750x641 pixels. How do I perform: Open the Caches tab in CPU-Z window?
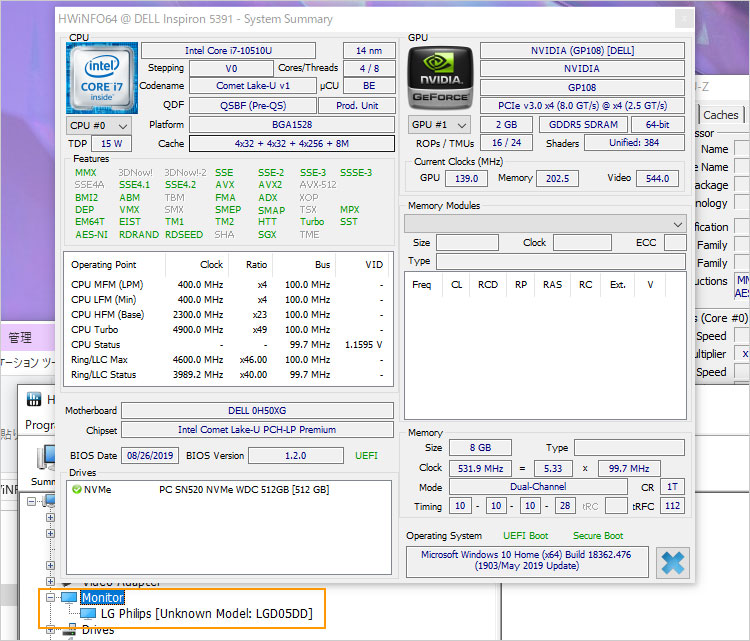(x=721, y=115)
